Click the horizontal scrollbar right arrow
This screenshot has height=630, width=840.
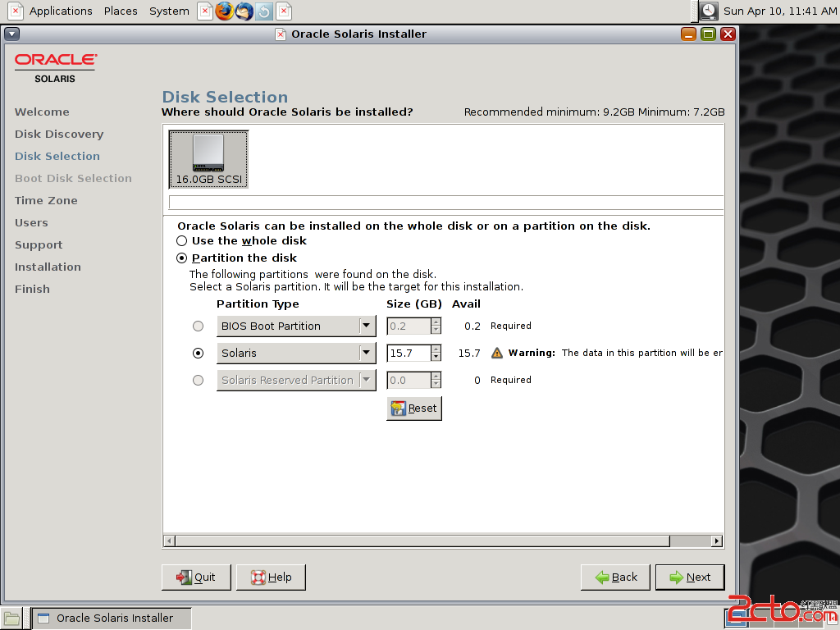point(717,541)
